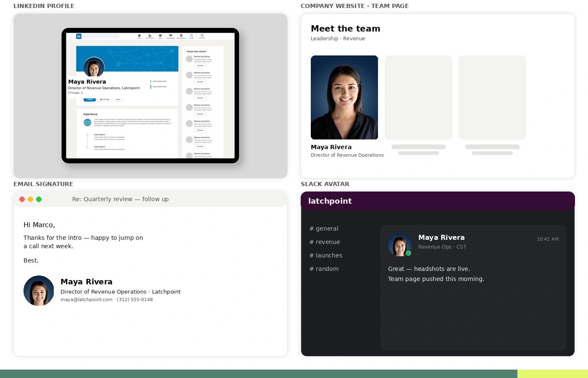
Task: Expand the Work apps grid dropdown
Action: tap(202, 36)
